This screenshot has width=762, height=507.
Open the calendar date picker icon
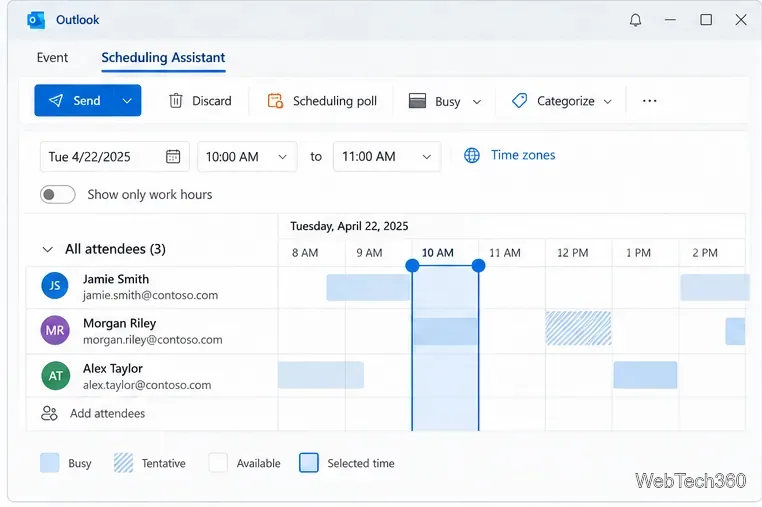click(173, 157)
